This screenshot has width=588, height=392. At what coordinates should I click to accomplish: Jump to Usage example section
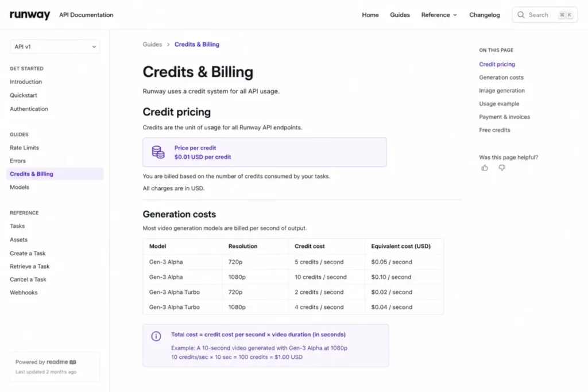pyautogui.click(x=499, y=104)
